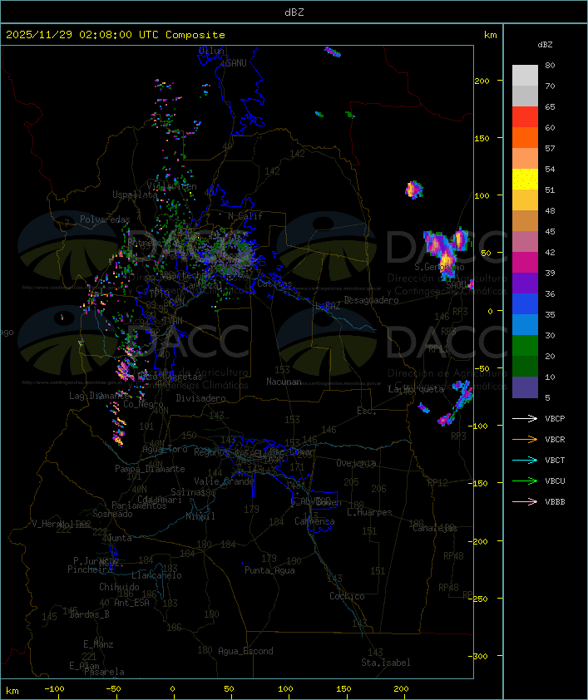Click the Pampa_Diamante place label
Screen dimensions: 588x700
click(x=150, y=469)
